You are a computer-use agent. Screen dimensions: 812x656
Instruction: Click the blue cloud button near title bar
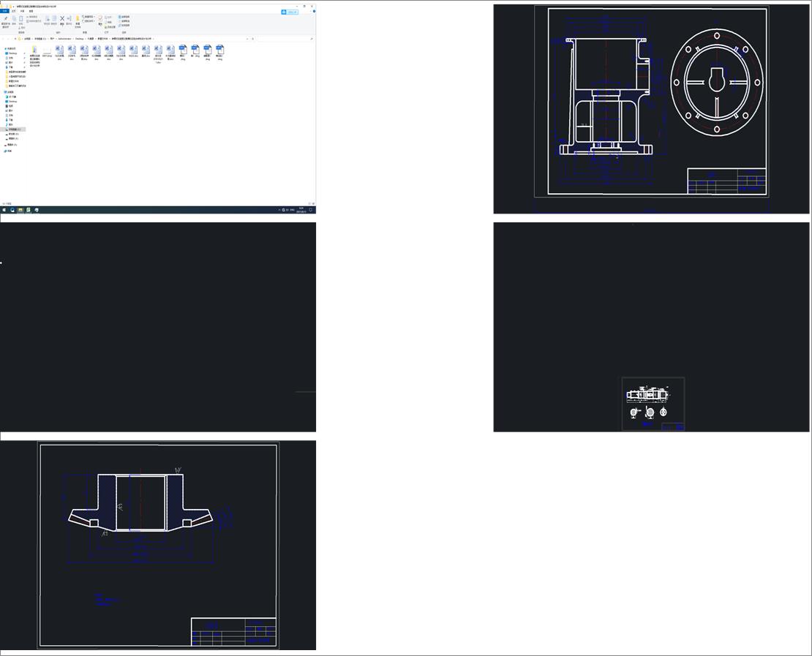[x=290, y=12]
